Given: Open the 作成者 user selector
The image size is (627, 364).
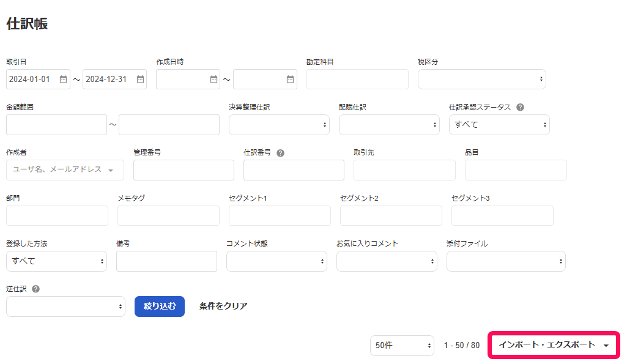Looking at the screenshot, I should (x=65, y=170).
